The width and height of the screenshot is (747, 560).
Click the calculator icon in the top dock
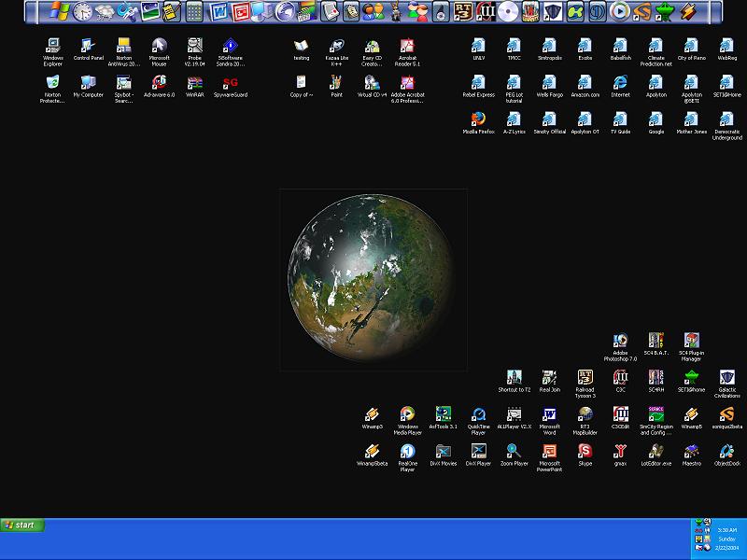tap(194, 11)
